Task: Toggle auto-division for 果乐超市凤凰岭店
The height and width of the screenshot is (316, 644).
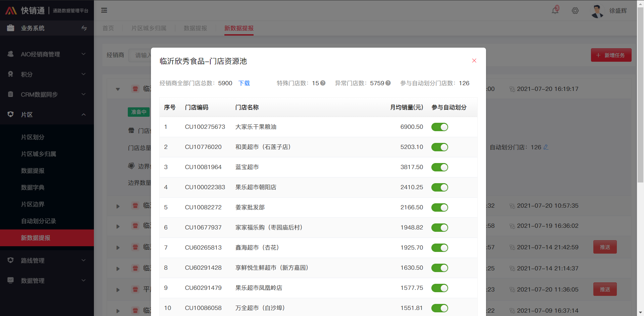Action: point(440,288)
